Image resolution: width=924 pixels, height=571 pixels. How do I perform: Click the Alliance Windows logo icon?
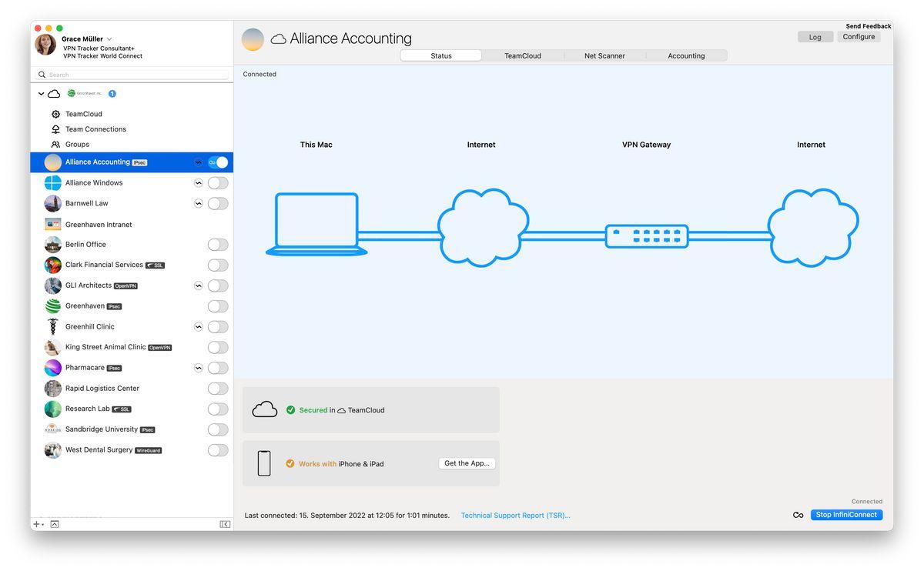pyautogui.click(x=53, y=183)
